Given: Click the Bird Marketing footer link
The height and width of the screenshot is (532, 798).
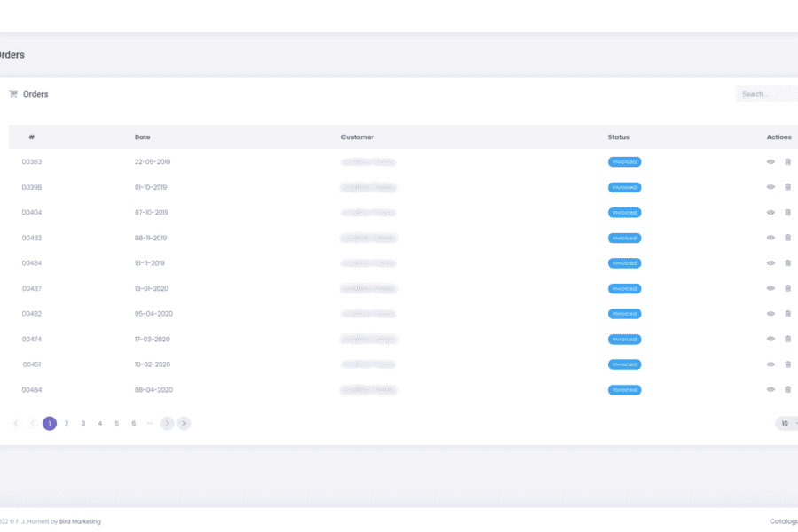Looking at the screenshot, I should [x=80, y=521].
